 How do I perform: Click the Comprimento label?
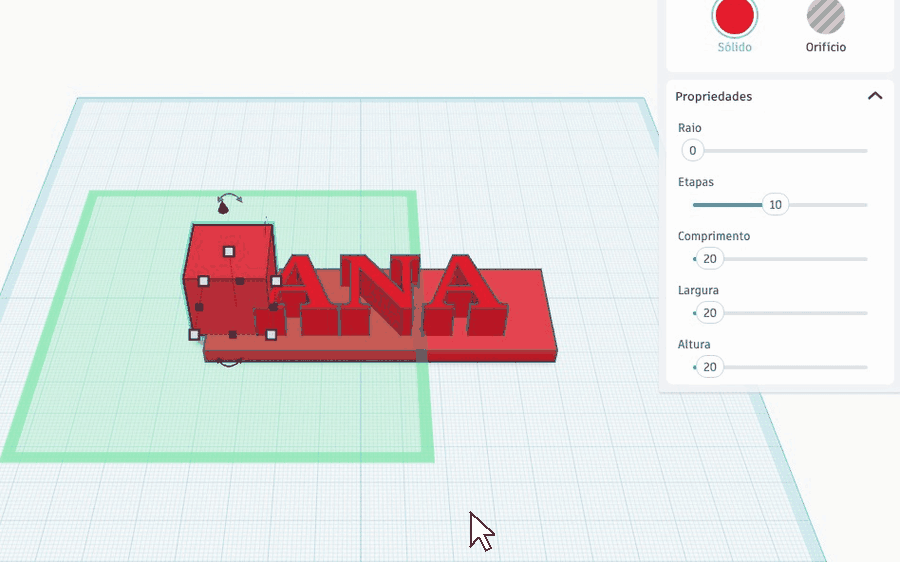click(x=713, y=236)
